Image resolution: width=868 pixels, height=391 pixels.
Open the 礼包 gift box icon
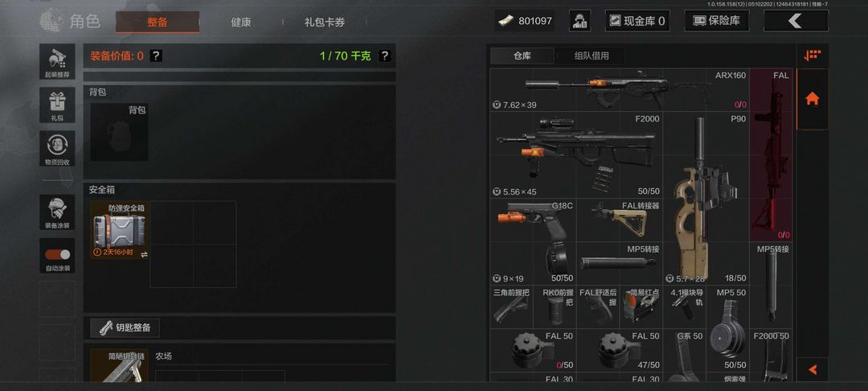tap(57, 105)
